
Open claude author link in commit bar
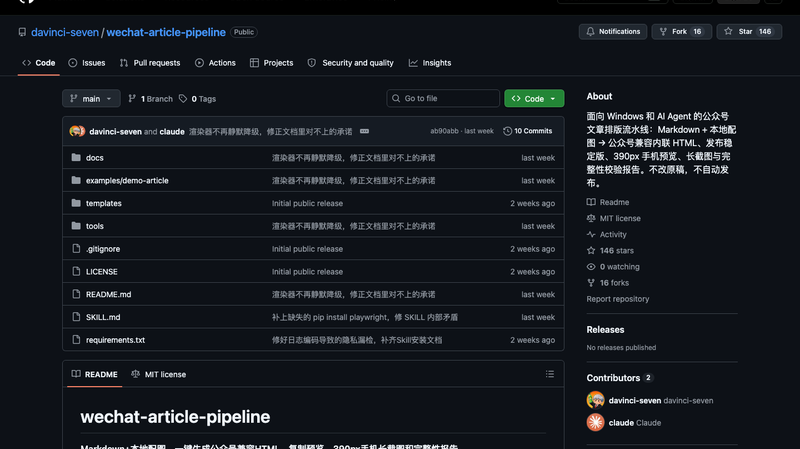click(x=172, y=132)
